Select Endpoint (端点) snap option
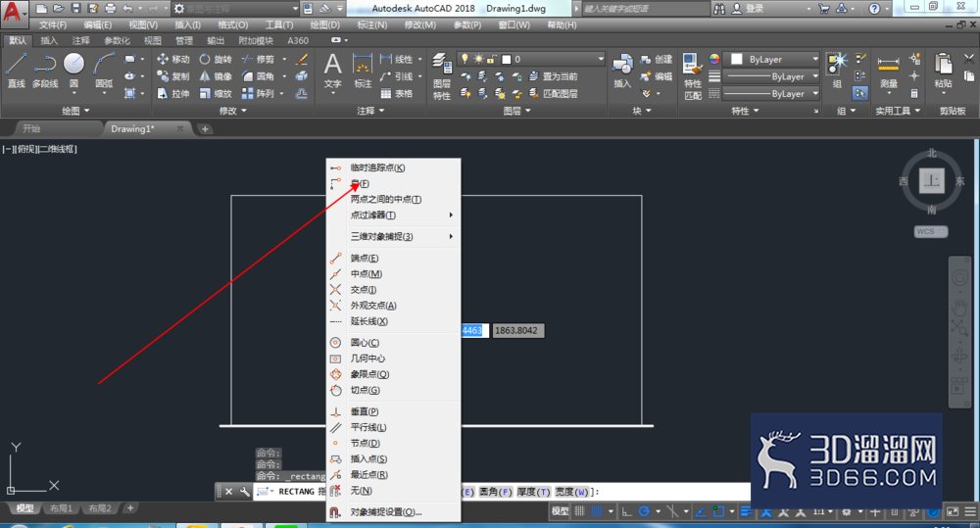The width and height of the screenshot is (980, 528). [x=394, y=258]
